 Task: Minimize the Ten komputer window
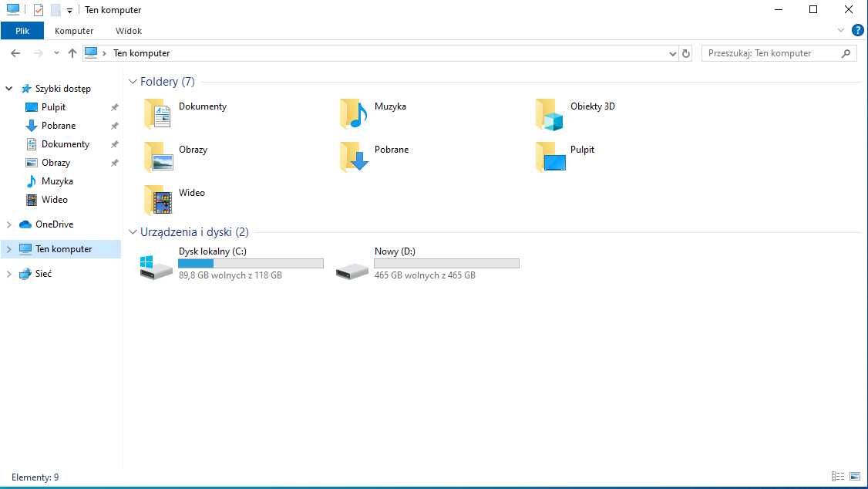click(x=779, y=9)
